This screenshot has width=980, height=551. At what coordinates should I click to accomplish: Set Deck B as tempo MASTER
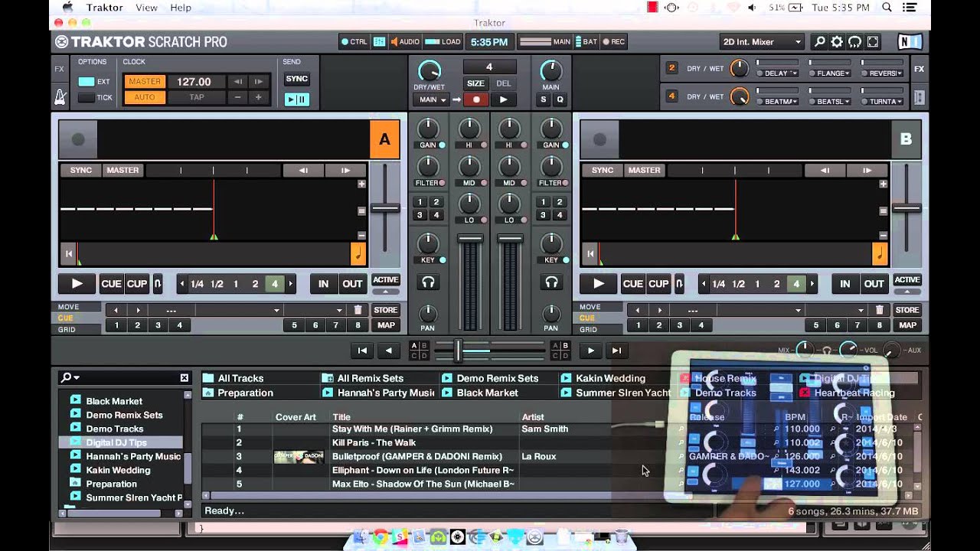644,171
